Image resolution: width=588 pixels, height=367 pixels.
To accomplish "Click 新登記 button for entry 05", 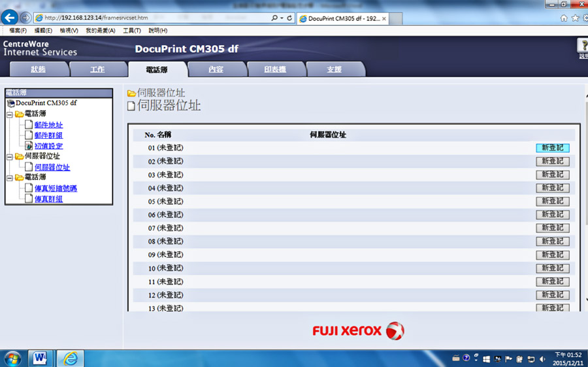I will click(x=552, y=201).
